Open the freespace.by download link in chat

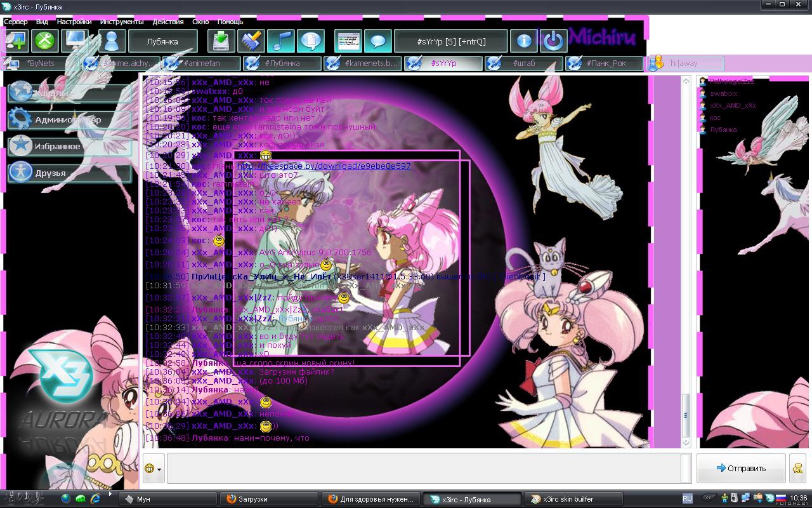[x=324, y=166]
